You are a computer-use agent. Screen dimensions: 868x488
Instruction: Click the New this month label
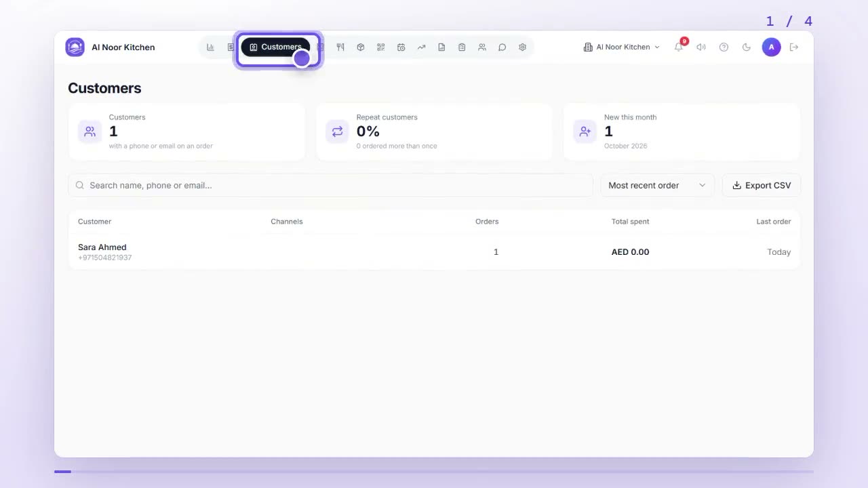(x=631, y=117)
